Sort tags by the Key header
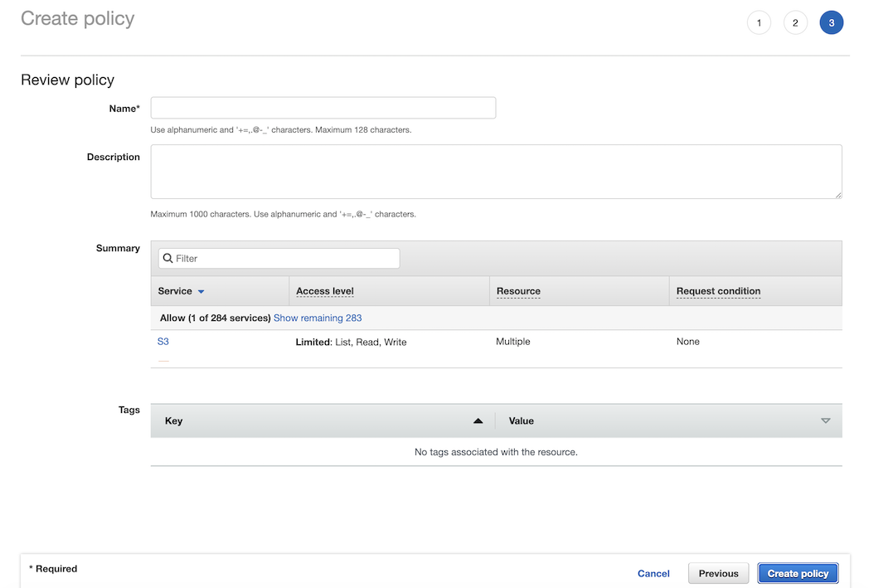The width and height of the screenshot is (888, 588). tap(174, 421)
